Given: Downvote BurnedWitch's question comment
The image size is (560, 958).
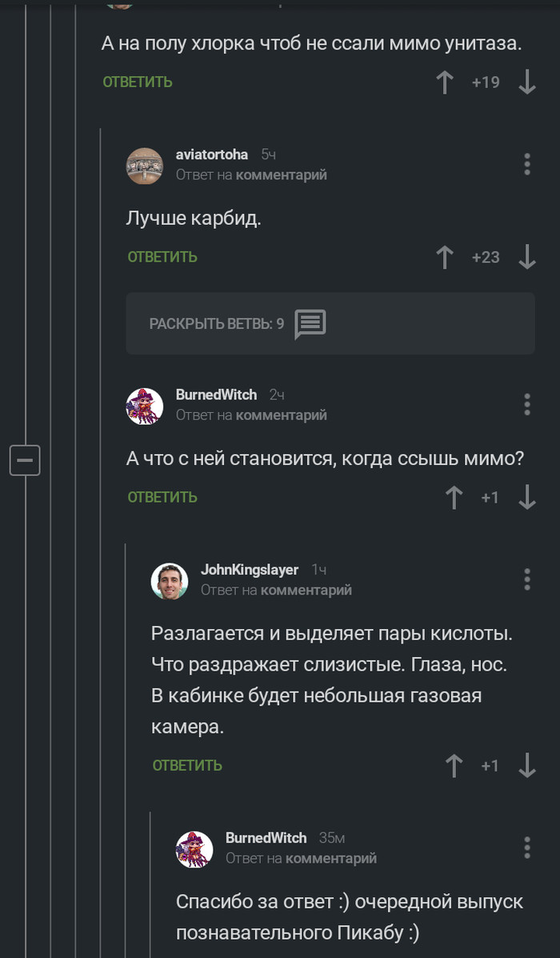Looking at the screenshot, I should pyautogui.click(x=526, y=497).
